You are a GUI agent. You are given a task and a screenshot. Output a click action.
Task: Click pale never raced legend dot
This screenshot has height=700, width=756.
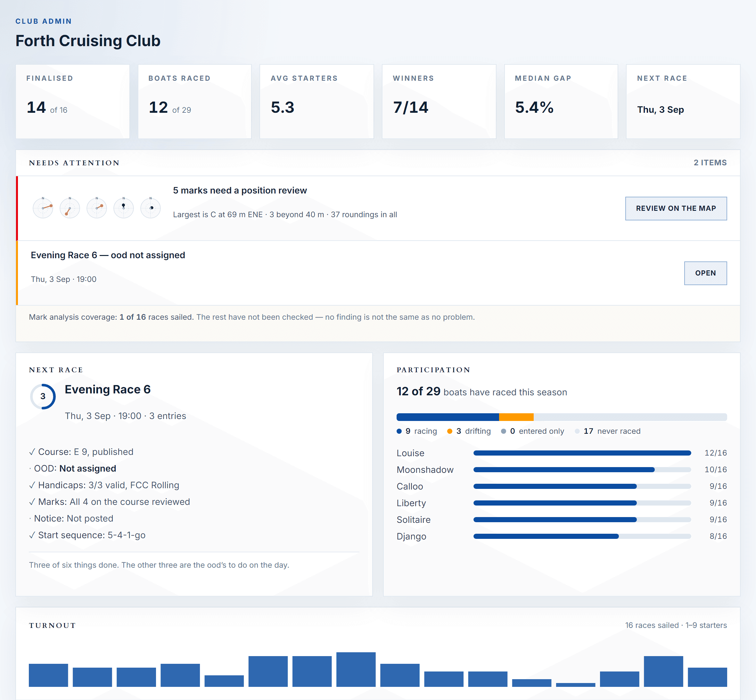tap(577, 431)
